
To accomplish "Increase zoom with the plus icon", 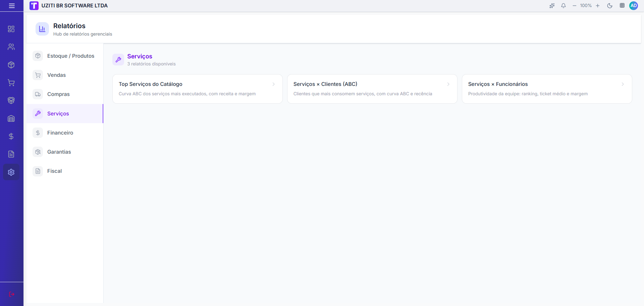I will (x=598, y=6).
